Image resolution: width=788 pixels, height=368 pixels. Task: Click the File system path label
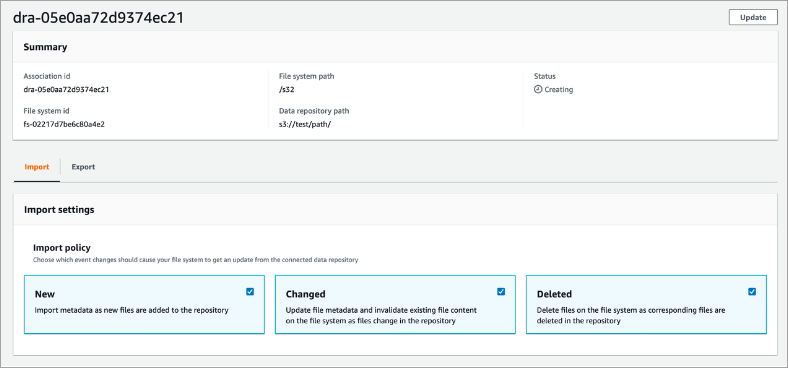(307, 76)
